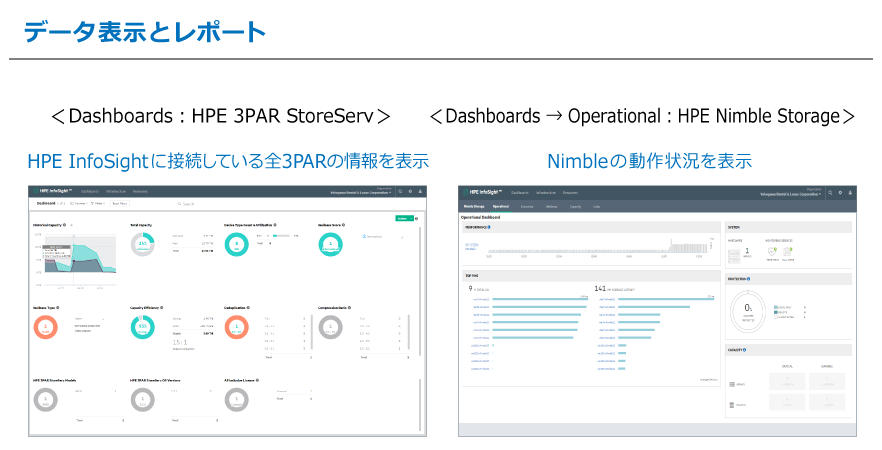
Task: Open Resources menu in 3PAR dashboard screenshot
Action: tap(141, 191)
